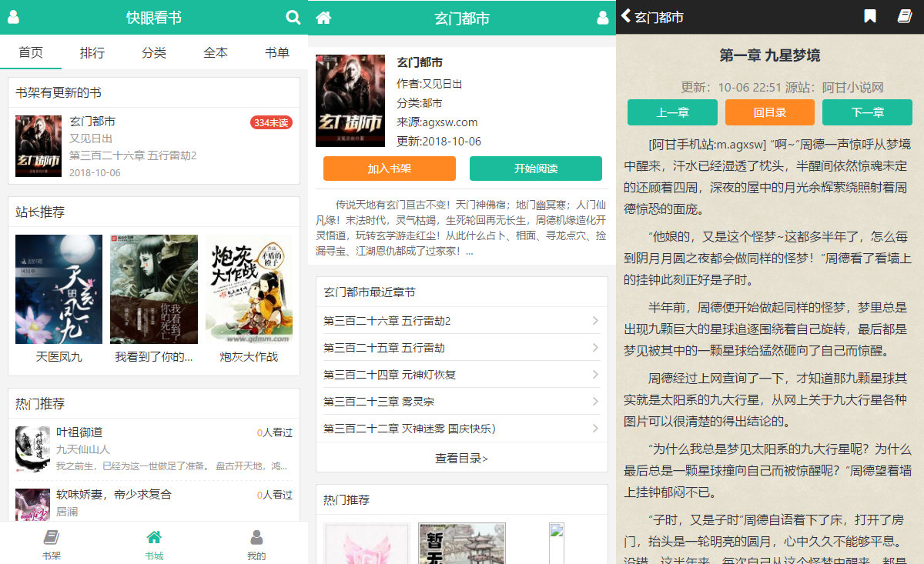Click the 快眼看书 app title
Image resolution: width=924 pixels, height=564 pixels.
tap(154, 17)
